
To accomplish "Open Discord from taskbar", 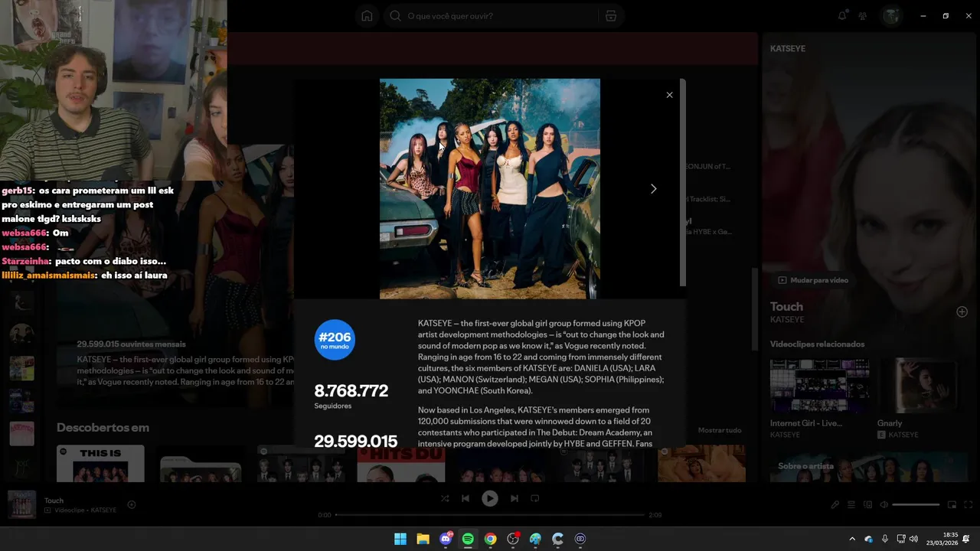I will pos(446,539).
